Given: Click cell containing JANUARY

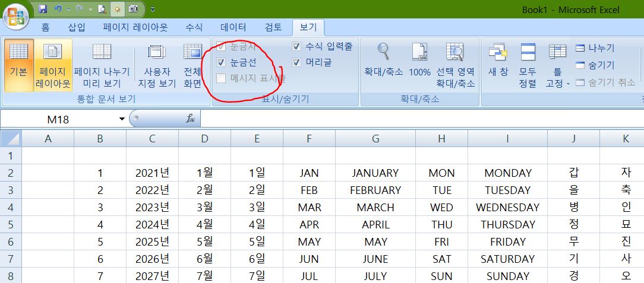Looking at the screenshot, I should click(375, 173).
